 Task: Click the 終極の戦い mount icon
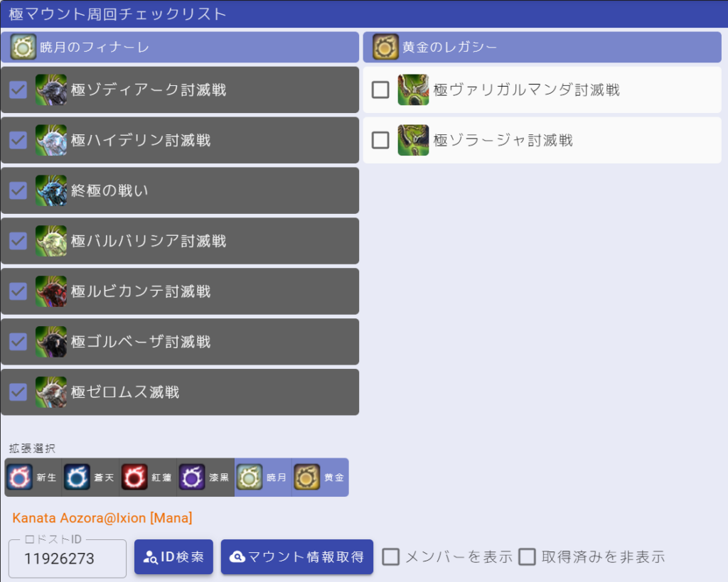click(x=51, y=190)
